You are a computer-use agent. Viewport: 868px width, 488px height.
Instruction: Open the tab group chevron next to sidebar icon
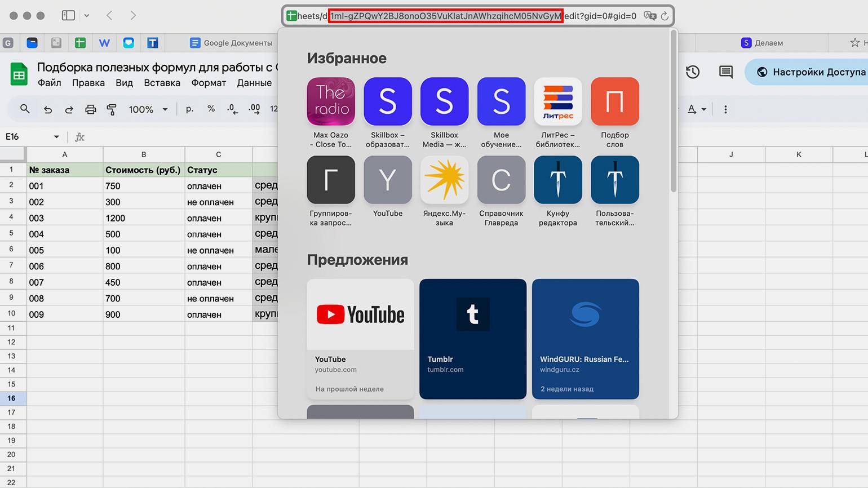click(87, 16)
